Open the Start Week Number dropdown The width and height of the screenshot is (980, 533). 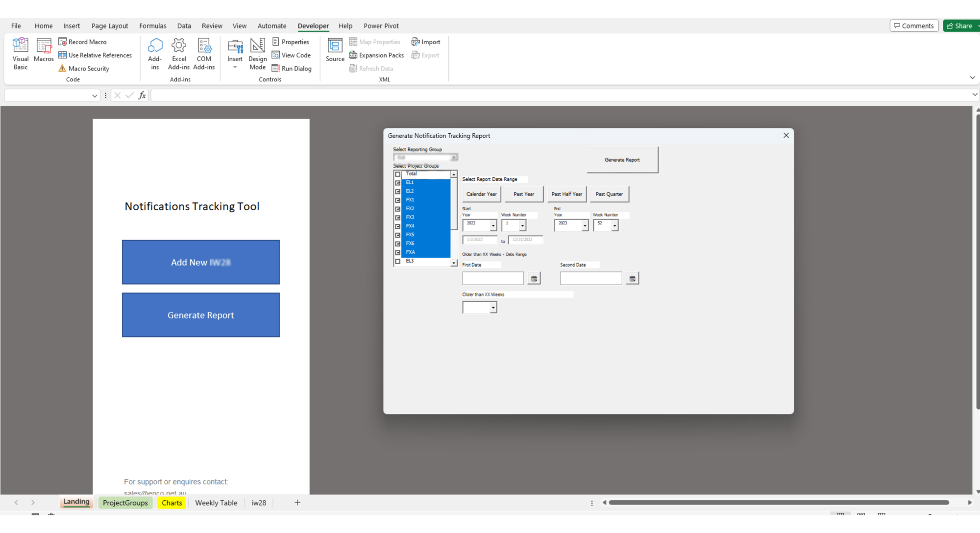[522, 225]
